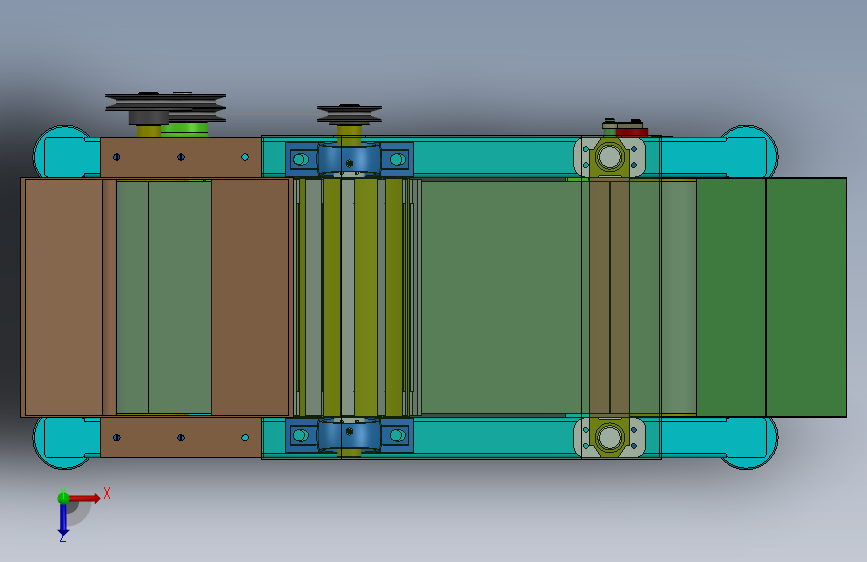The height and width of the screenshot is (562, 867).
Task: Select the cyan rounded foot nearest the axis triad
Action: (65, 443)
